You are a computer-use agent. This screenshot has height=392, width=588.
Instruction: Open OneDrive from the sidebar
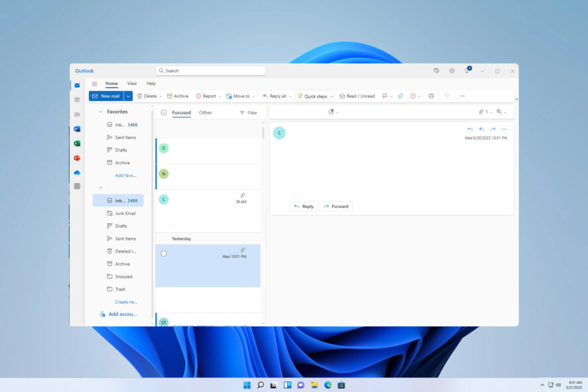[77, 172]
